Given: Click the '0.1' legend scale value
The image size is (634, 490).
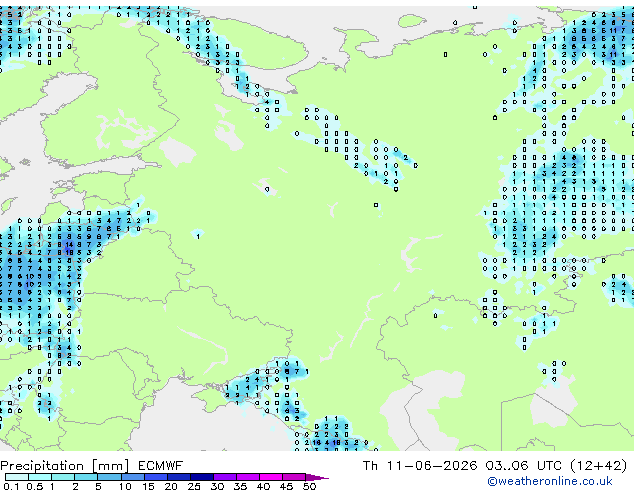Looking at the screenshot, I should click(x=11, y=486).
